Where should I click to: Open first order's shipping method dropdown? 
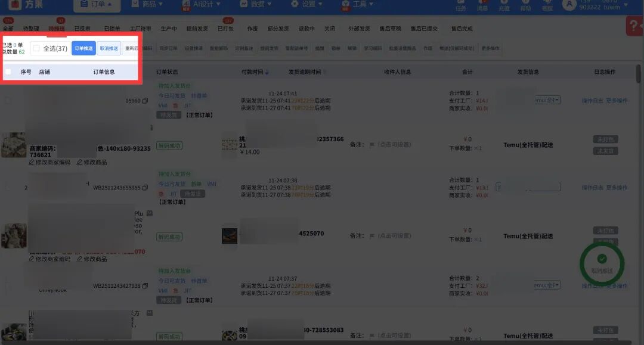click(548, 100)
